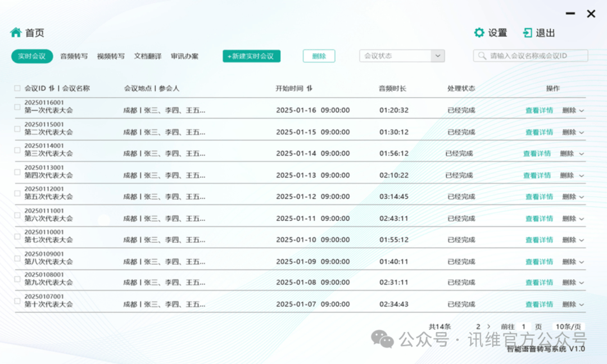View details of 第三次代表大会
Image resolution: width=607 pixels, height=364 pixels.
537,153
